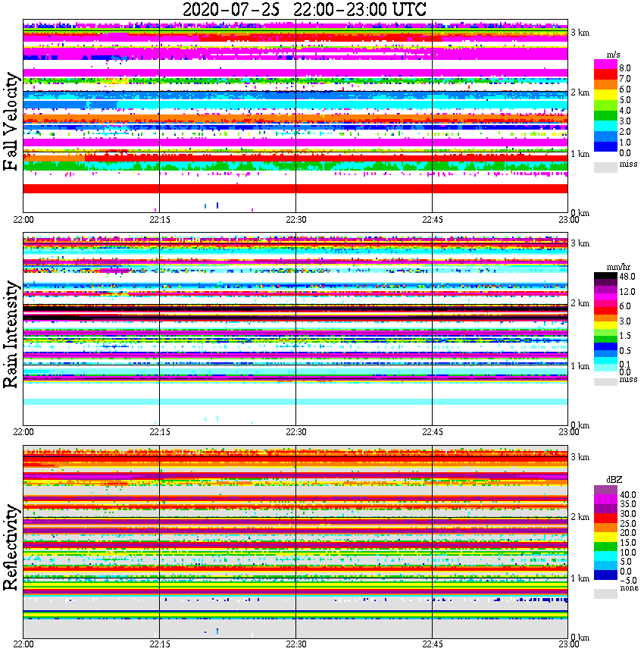Click the '22:30' tick under Rain Intensity panel
644x658 pixels.
point(296,432)
